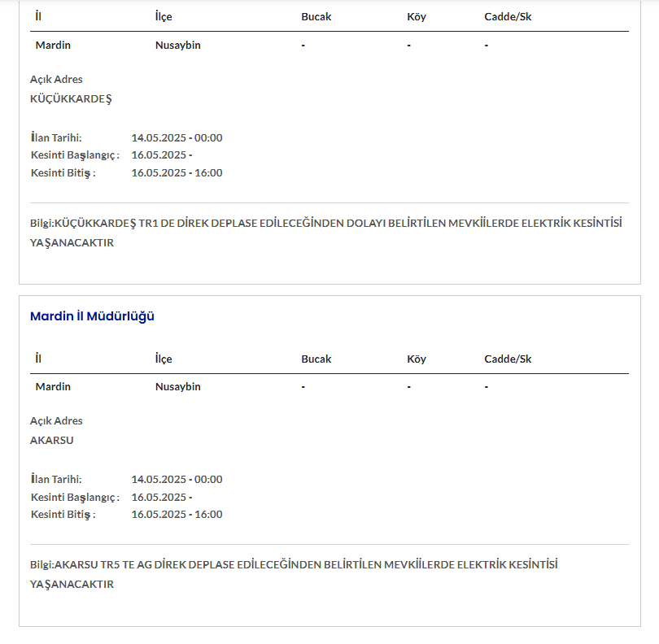Viewport: 659px width, 644px height.
Task: Click the Cadde/Sk header in the AKARSU card
Action: (508, 359)
